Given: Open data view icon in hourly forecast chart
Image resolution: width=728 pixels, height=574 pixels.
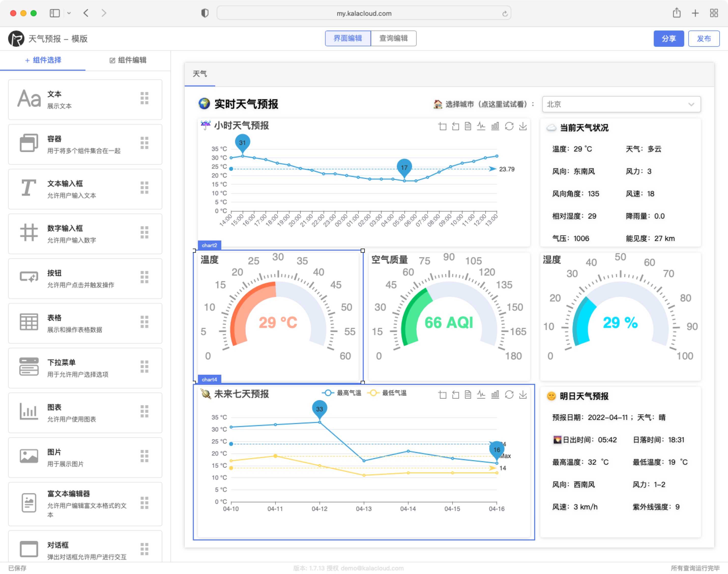Looking at the screenshot, I should [468, 126].
